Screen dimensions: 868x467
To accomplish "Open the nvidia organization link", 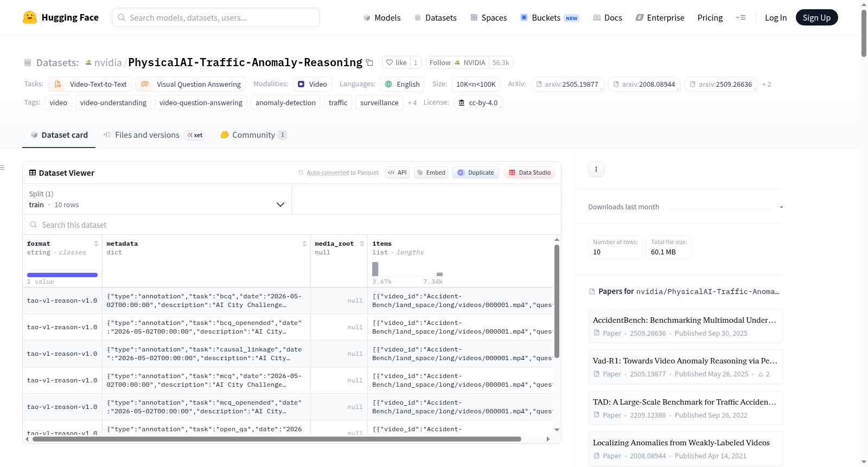I will [108, 62].
